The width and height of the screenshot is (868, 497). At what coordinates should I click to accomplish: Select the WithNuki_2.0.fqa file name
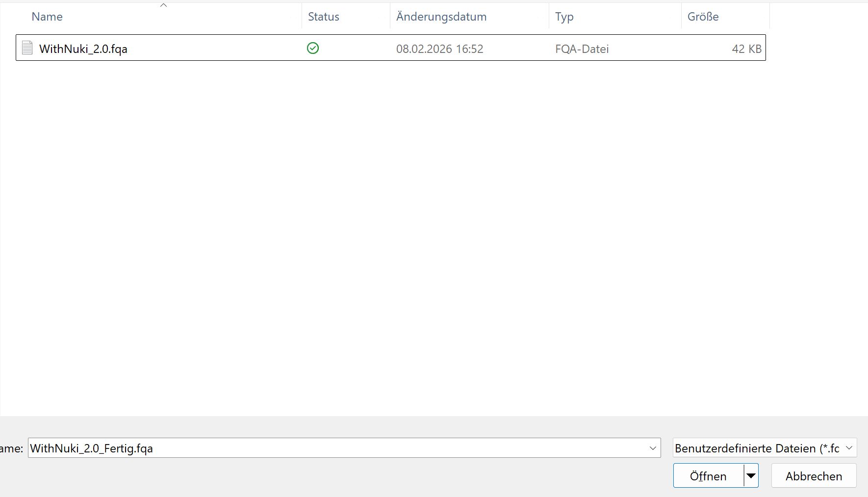tap(83, 49)
